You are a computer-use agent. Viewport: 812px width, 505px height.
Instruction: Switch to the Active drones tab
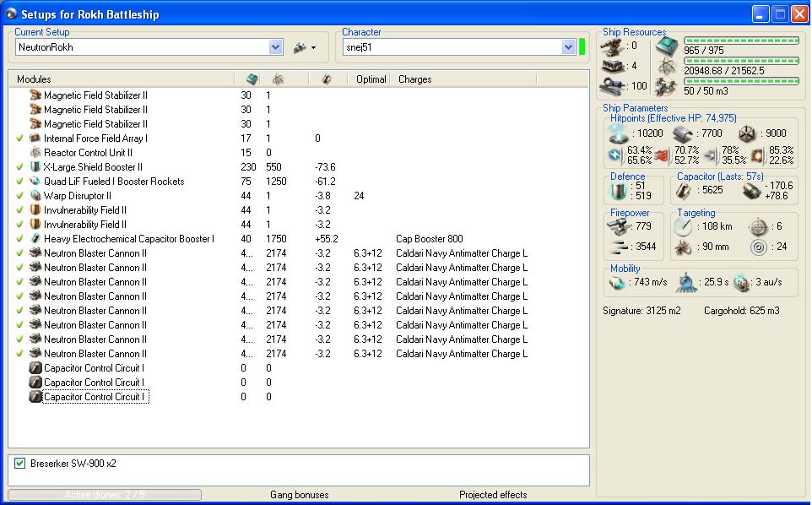105,495
